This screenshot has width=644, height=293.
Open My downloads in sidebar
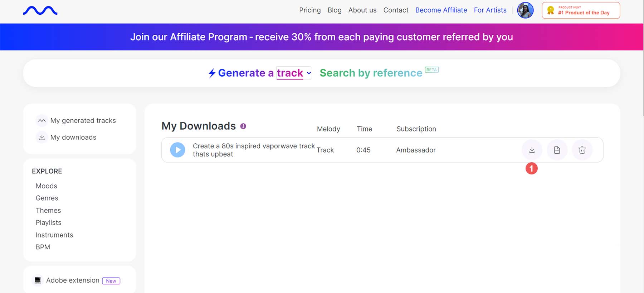click(x=73, y=137)
